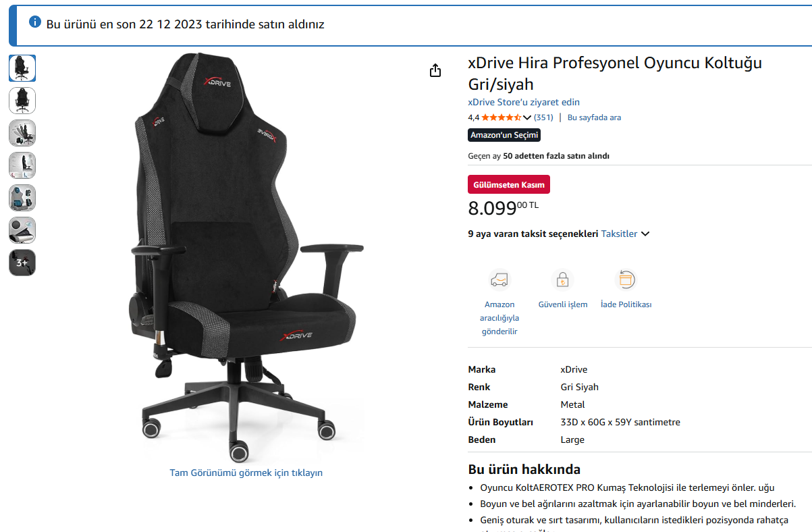Image resolution: width=812 pixels, height=532 pixels.
Task: Select the sixth close-up thumbnail
Action: pos(22,230)
